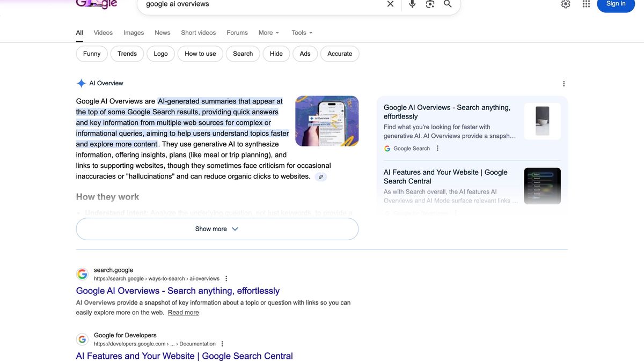Click the link chip icon after the overview paragraph
The height and width of the screenshot is (362, 644).
[x=321, y=176]
